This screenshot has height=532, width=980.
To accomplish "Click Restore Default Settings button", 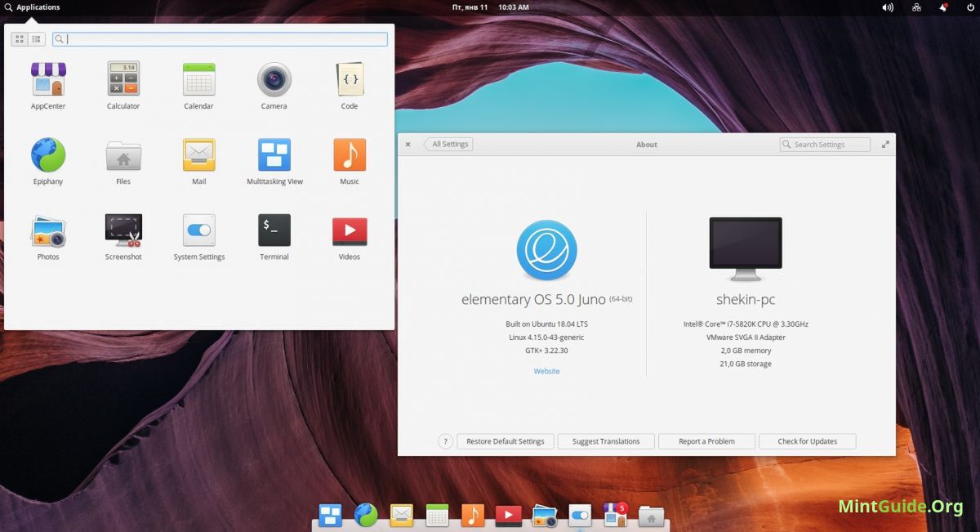I will click(505, 441).
